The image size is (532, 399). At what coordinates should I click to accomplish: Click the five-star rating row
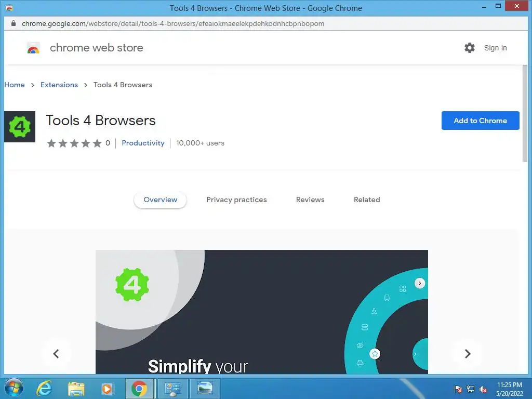pyautogui.click(x=74, y=143)
